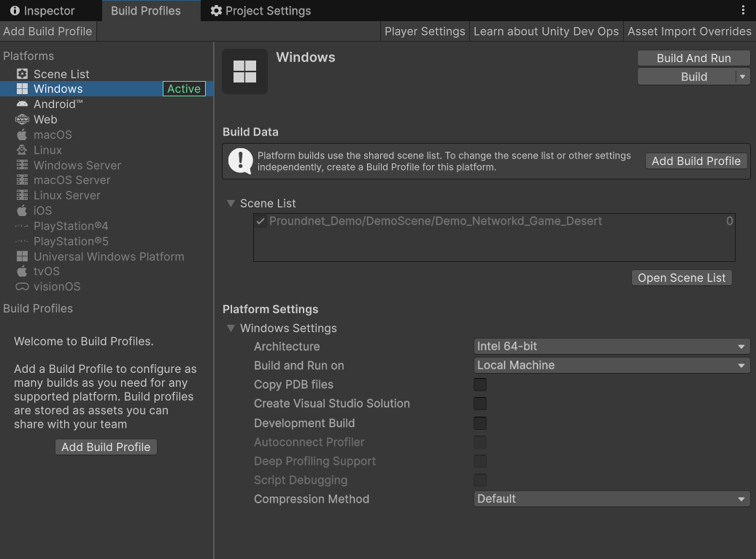Open Asset Import Overrides
Screen dimensions: 756x559
click(x=690, y=31)
